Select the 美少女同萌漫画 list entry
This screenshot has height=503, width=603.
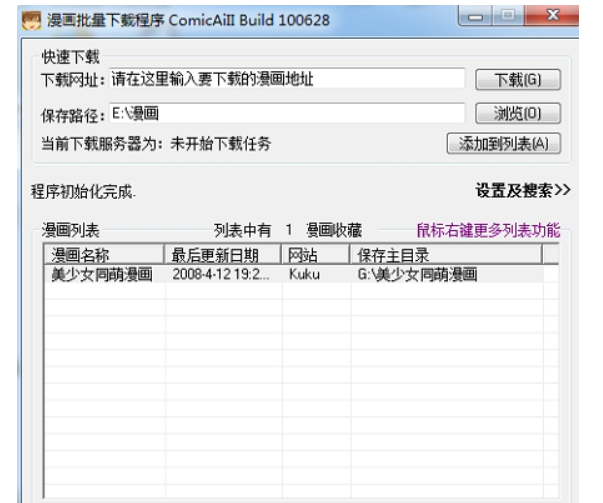point(102,274)
